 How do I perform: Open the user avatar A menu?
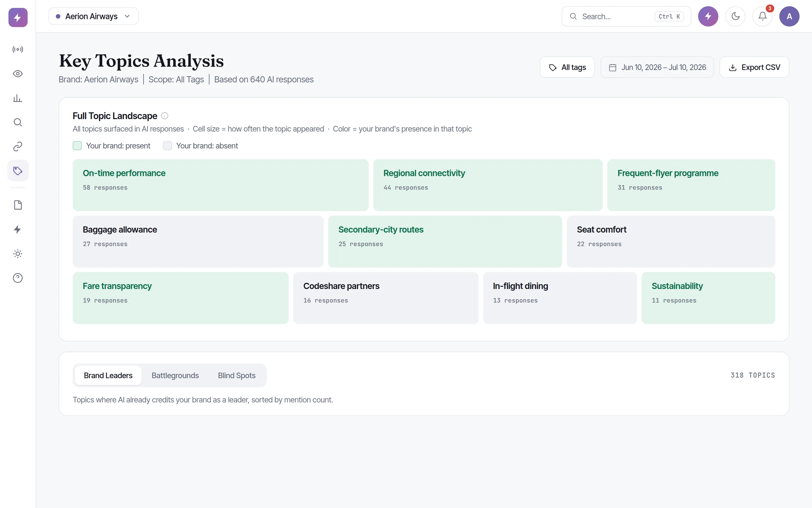[789, 16]
